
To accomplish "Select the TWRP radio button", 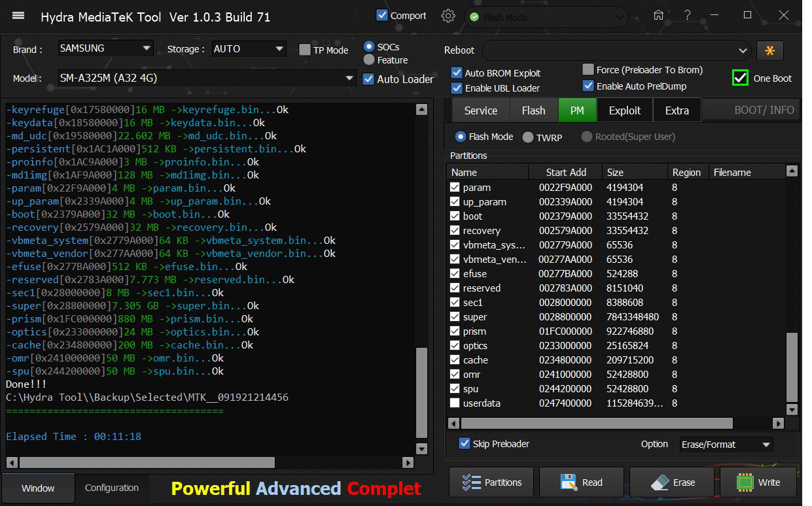I will coord(528,137).
